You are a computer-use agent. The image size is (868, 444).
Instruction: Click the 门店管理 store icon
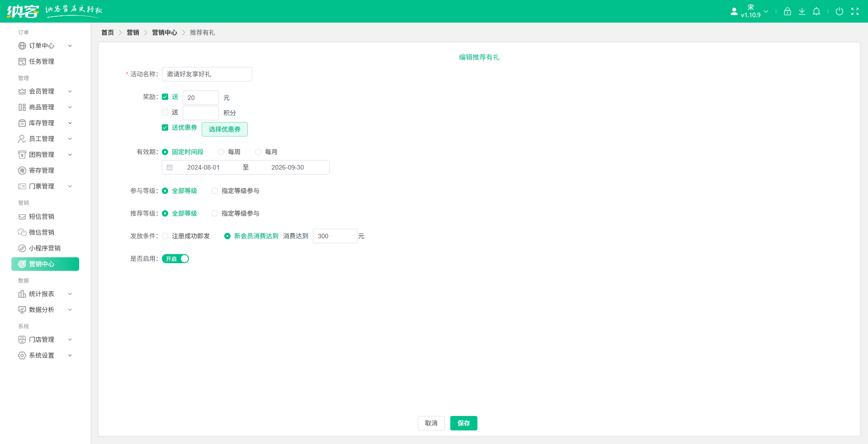[22, 340]
